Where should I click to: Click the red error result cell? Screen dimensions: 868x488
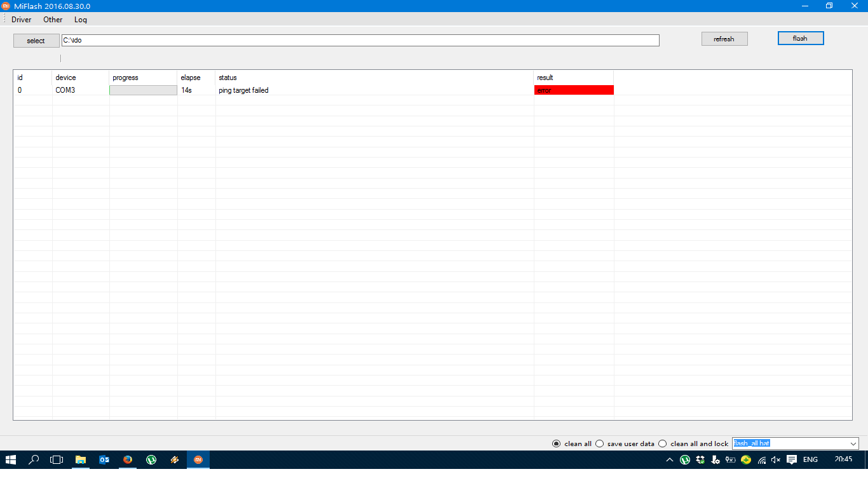(574, 90)
